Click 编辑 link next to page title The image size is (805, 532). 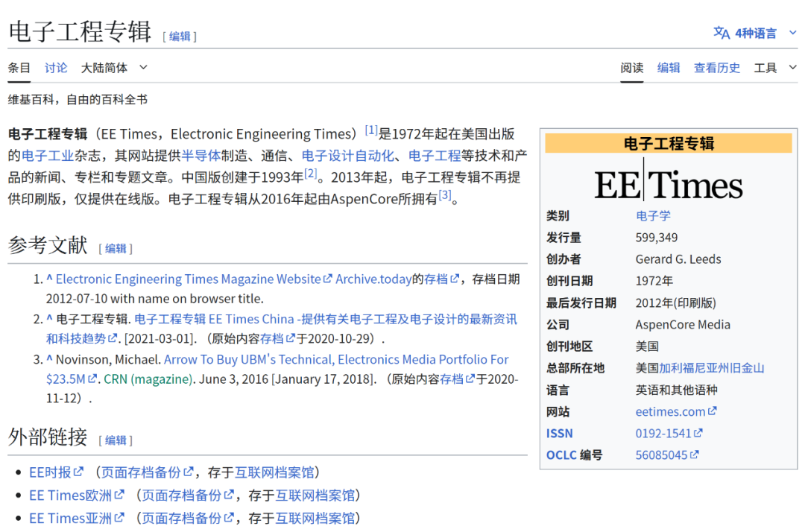180,37
